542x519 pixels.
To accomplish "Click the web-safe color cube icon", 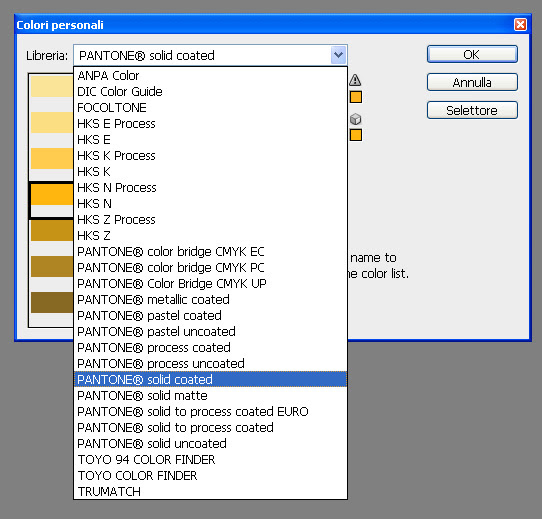I will [355, 119].
